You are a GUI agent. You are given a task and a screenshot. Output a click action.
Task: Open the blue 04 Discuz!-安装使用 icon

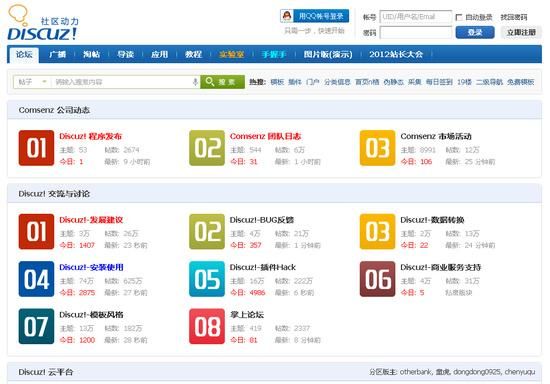click(x=36, y=279)
